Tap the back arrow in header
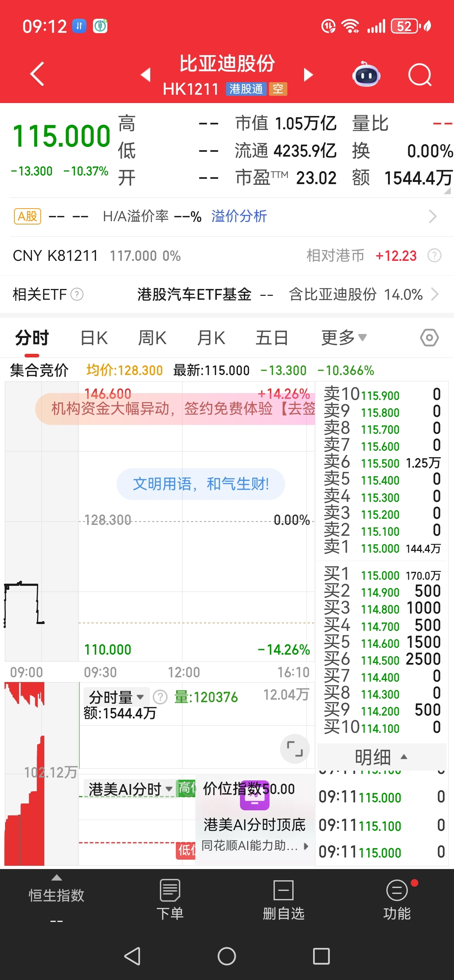454x980 pixels. (37, 74)
